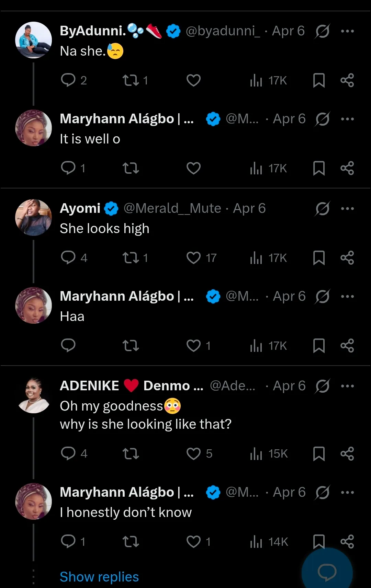Reply to the "Haa" tweet
Screen dimensions: 371x588
[68, 345]
